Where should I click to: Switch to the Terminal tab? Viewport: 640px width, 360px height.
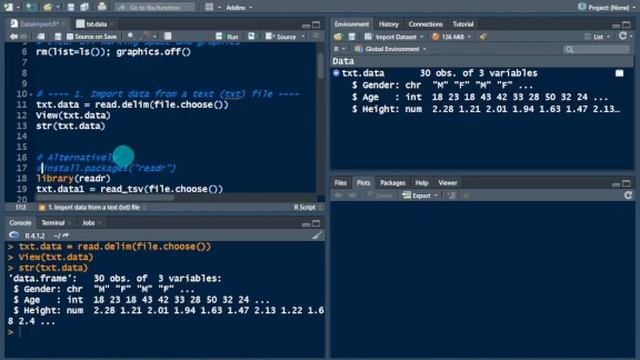(x=53, y=223)
